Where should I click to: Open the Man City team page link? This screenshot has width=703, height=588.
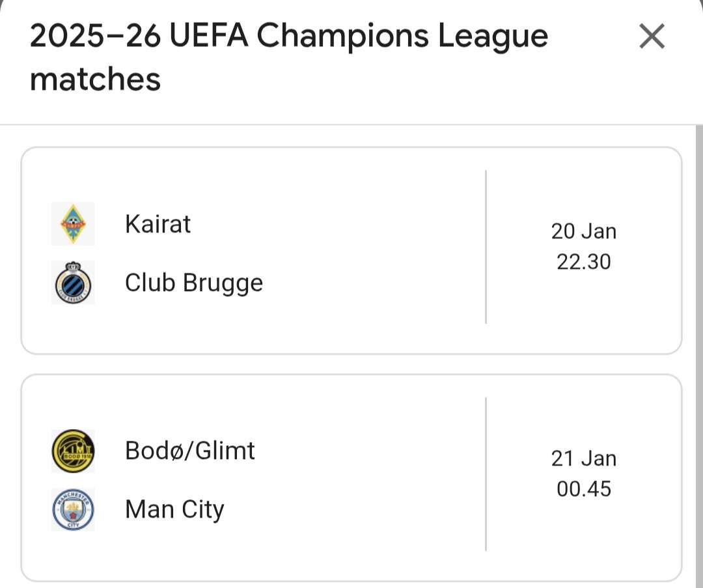(x=174, y=509)
